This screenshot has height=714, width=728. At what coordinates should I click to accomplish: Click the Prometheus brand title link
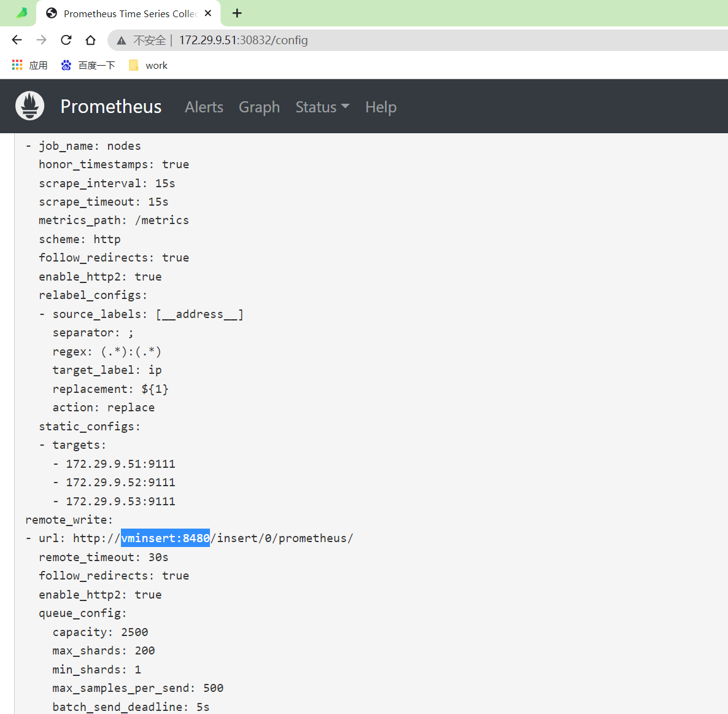tap(111, 107)
